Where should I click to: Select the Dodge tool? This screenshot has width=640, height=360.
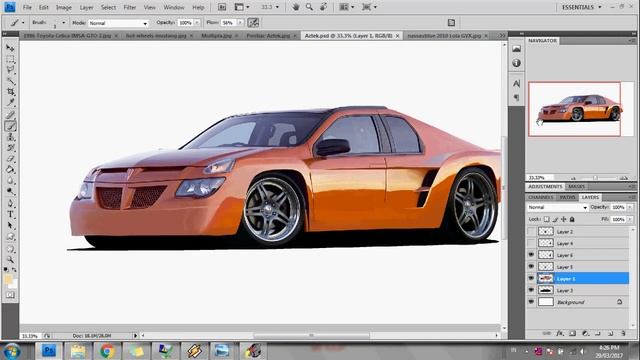(x=10, y=191)
